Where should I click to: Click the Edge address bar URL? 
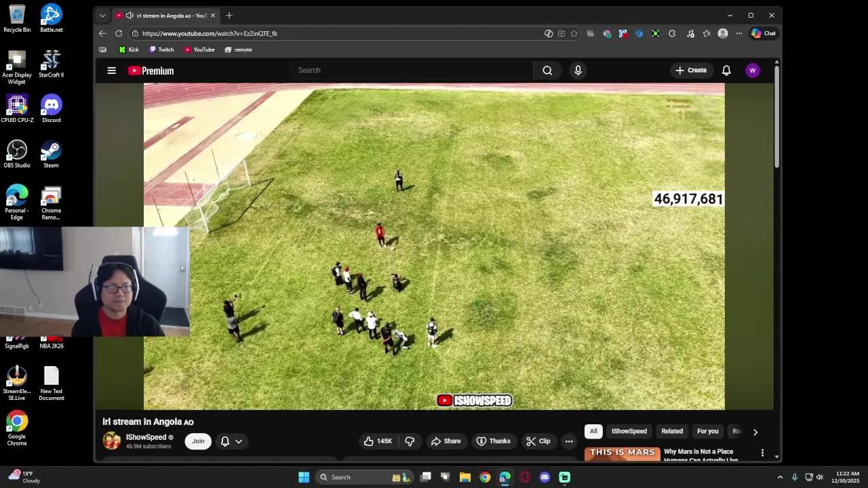tap(210, 33)
